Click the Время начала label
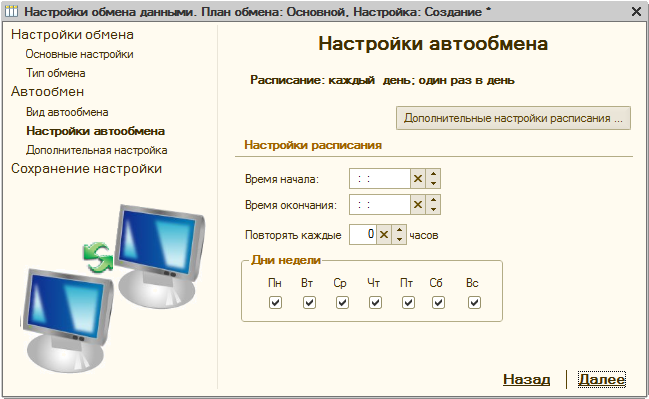The width and height of the screenshot is (649, 399). point(282,179)
